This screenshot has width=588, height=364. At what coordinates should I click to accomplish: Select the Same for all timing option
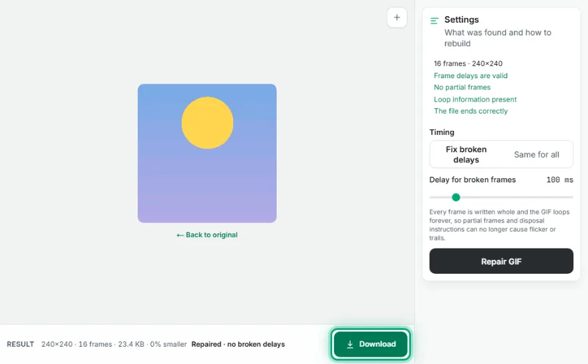click(x=537, y=154)
